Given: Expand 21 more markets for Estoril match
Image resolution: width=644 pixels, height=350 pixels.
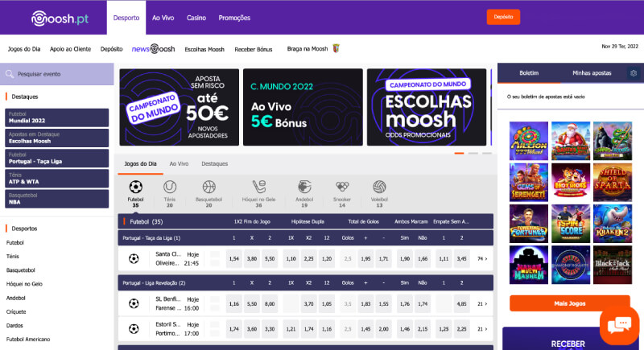Looking at the screenshot, I should pyautogui.click(x=482, y=329).
